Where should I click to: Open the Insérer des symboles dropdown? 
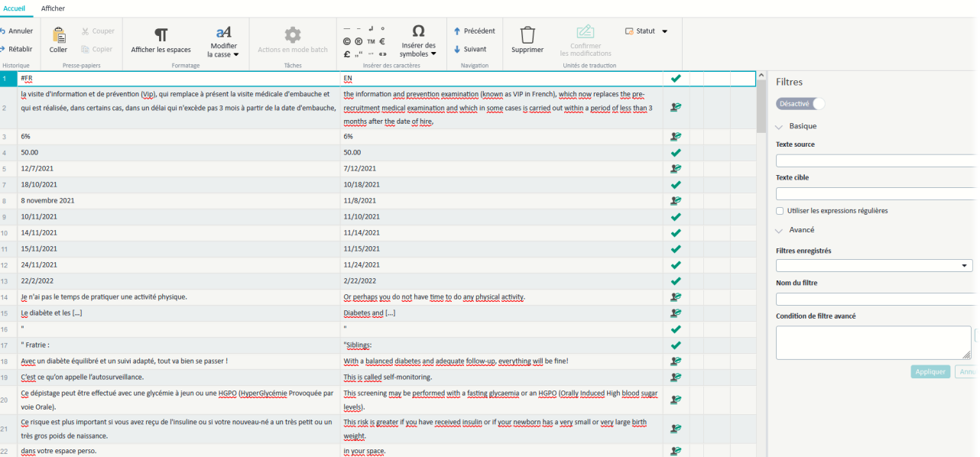click(434, 53)
